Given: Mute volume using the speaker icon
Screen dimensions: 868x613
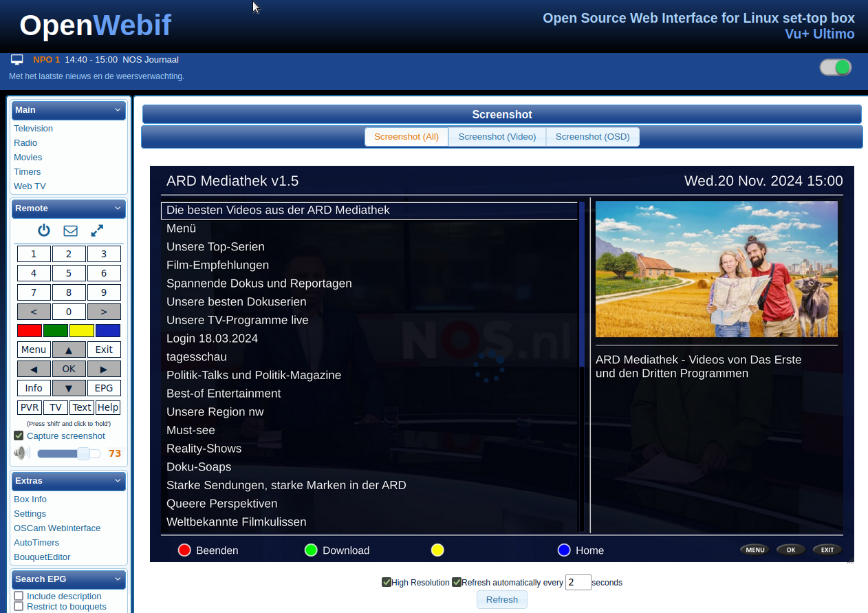Looking at the screenshot, I should tap(22, 453).
